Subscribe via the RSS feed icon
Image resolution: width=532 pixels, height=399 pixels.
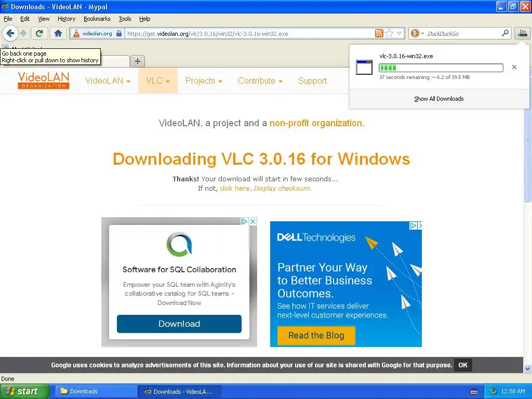tap(379, 33)
